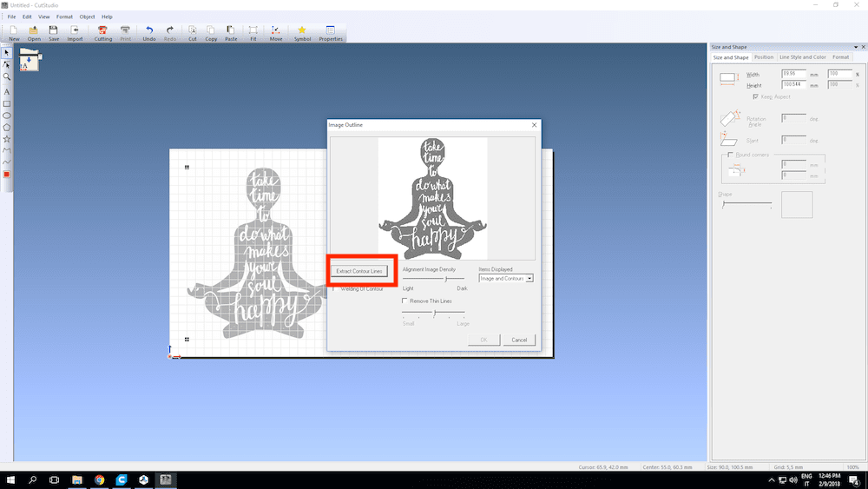Click the Remove Thin Lines size slider
868x489 pixels.
(433, 314)
